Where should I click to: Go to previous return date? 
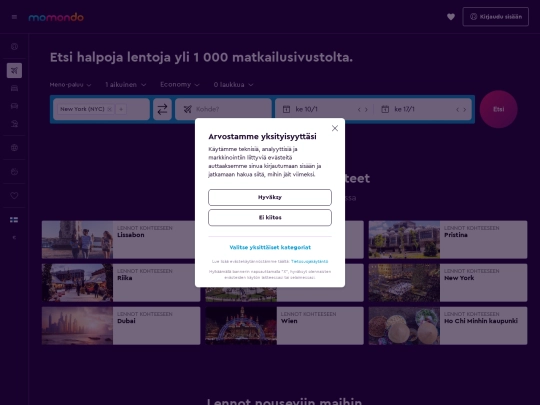point(457,110)
